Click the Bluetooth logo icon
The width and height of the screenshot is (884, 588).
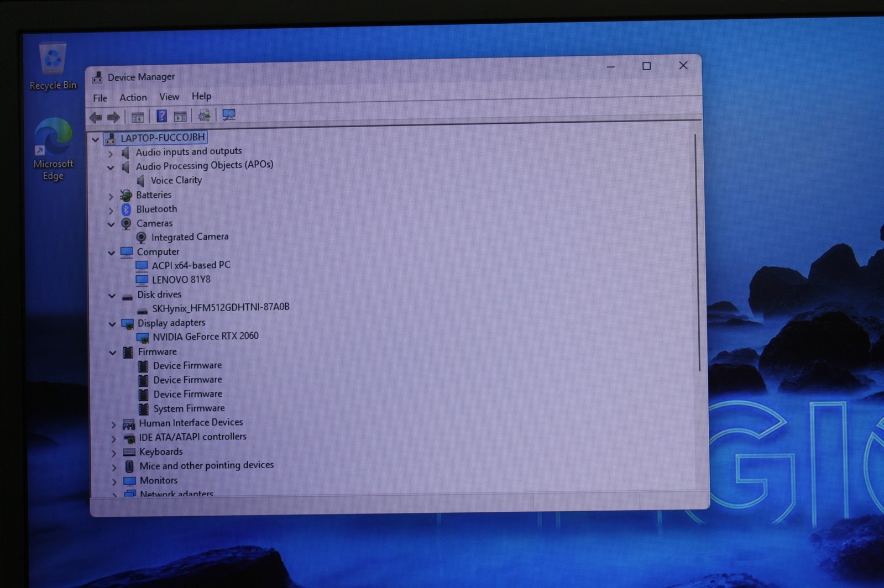click(126, 209)
